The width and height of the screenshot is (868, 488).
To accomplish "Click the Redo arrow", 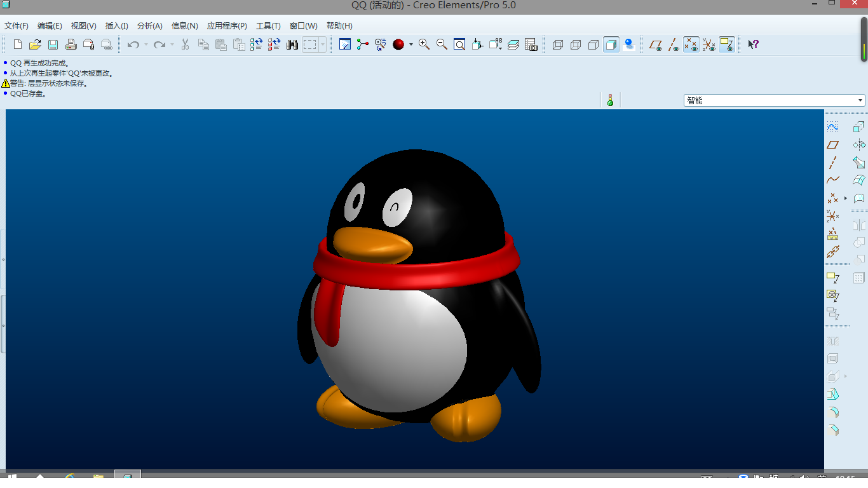I will coord(159,44).
